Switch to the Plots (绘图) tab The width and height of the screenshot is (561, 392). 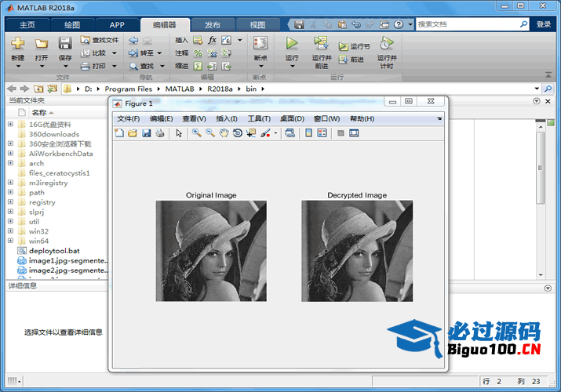coord(72,25)
